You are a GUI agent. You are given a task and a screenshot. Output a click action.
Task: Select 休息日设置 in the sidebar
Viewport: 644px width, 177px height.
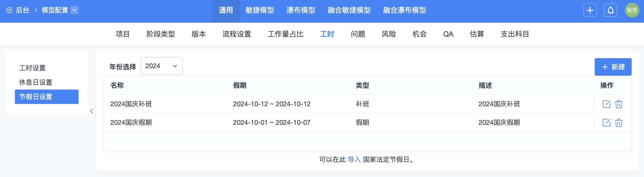pos(36,82)
